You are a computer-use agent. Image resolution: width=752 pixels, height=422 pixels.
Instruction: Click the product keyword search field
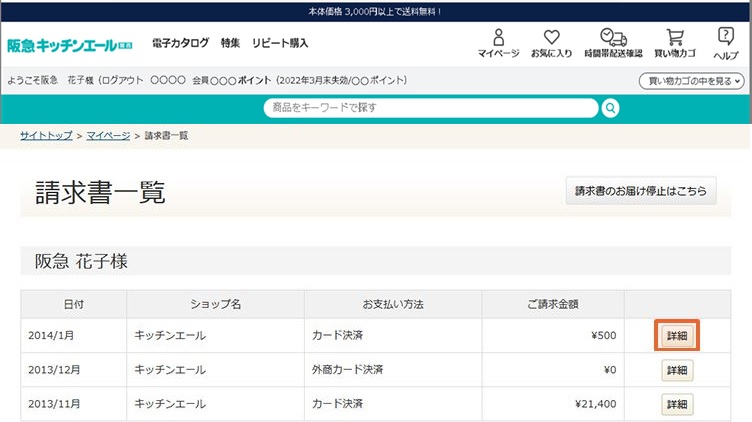click(x=431, y=108)
